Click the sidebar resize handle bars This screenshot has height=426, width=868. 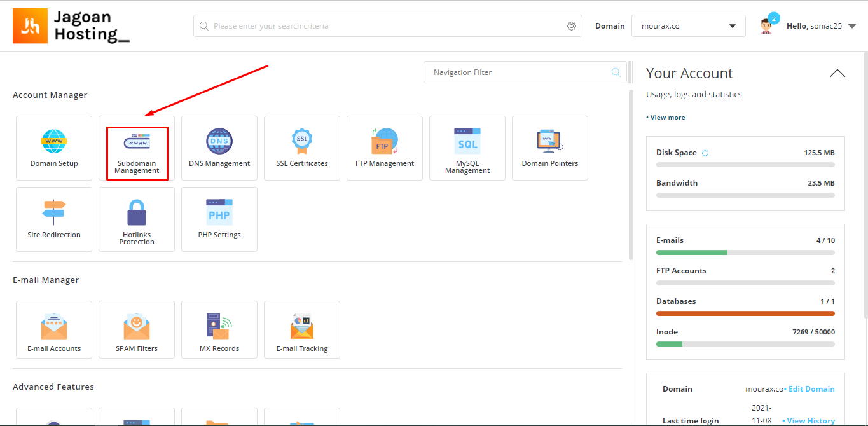[x=631, y=72]
